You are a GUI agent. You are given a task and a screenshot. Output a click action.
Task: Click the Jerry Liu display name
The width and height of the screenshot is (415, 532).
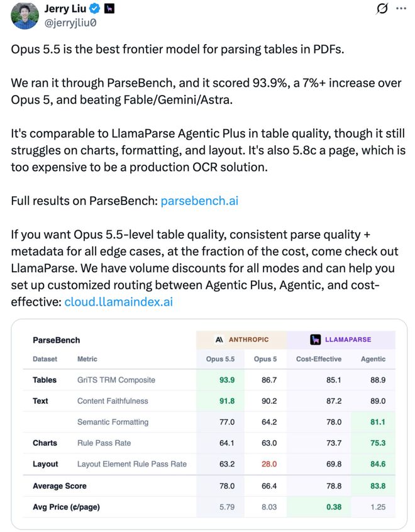pyautogui.click(x=65, y=8)
